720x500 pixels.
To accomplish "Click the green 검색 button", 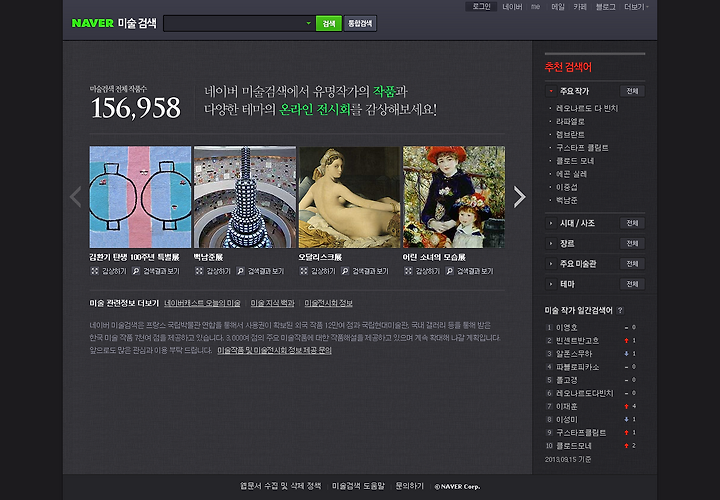I will pos(329,23).
